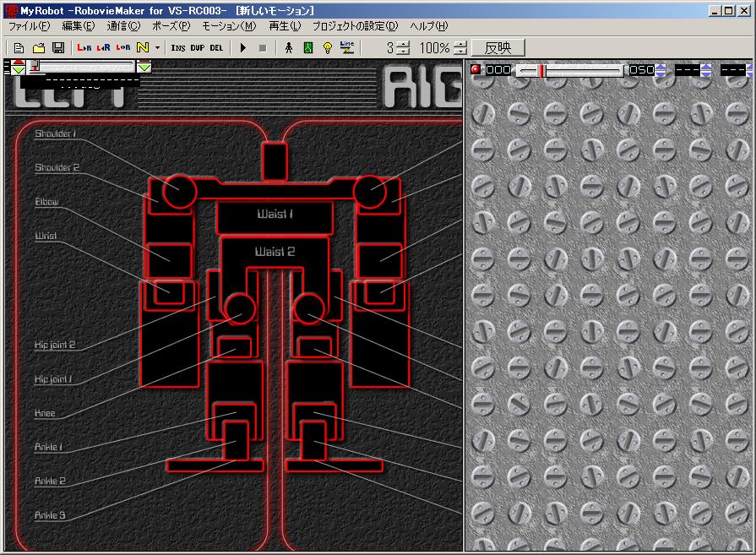Open the 編集(E) menu
756x555 pixels.
[x=79, y=26]
